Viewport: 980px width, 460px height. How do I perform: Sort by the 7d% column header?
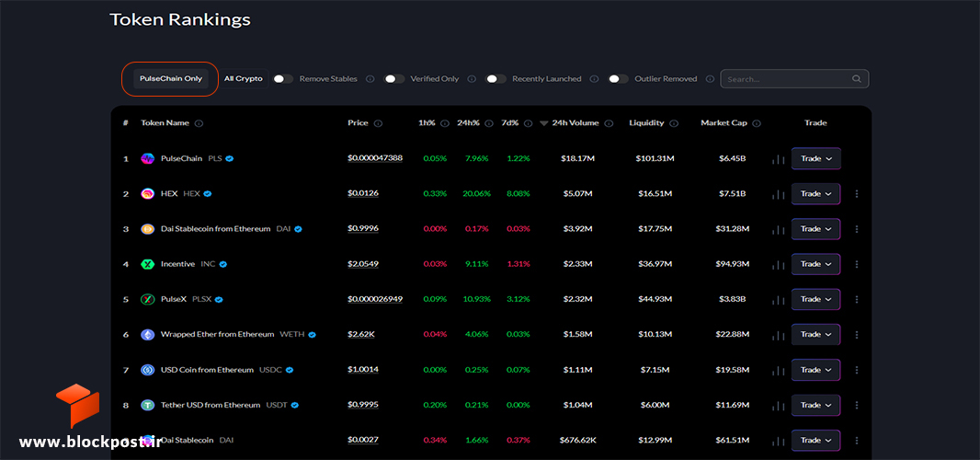pos(510,123)
